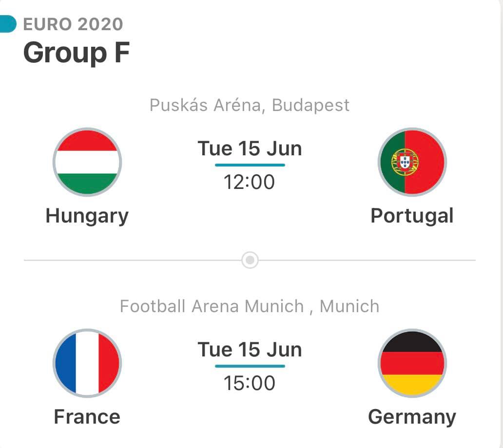The width and height of the screenshot is (503, 448).
Task: Click the blue marker beside EURO 2020
Action: click(x=8, y=24)
